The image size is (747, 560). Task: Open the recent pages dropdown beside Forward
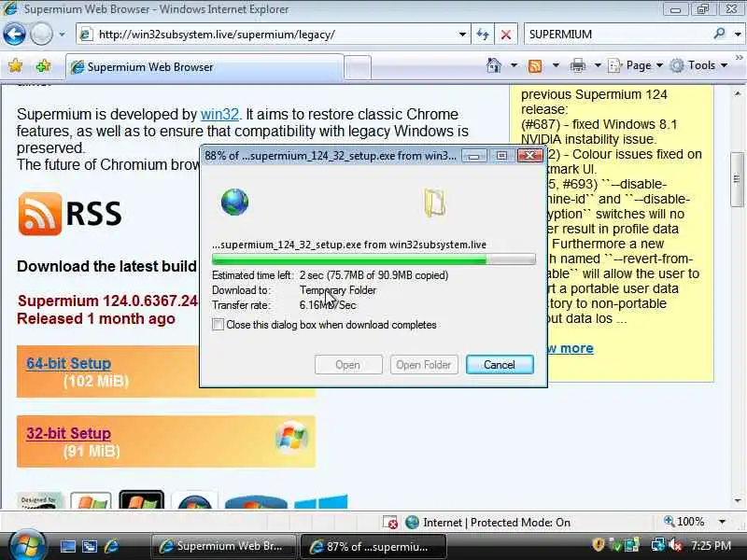pos(62,35)
